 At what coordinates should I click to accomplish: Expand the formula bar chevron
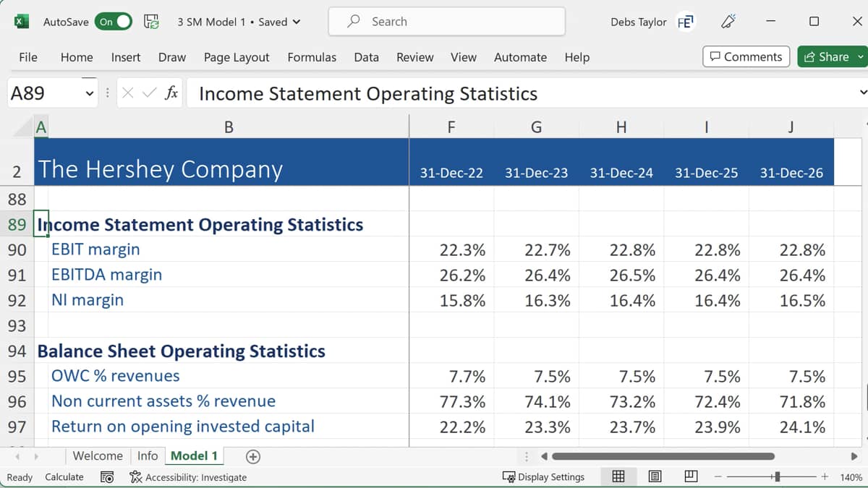pos(863,93)
